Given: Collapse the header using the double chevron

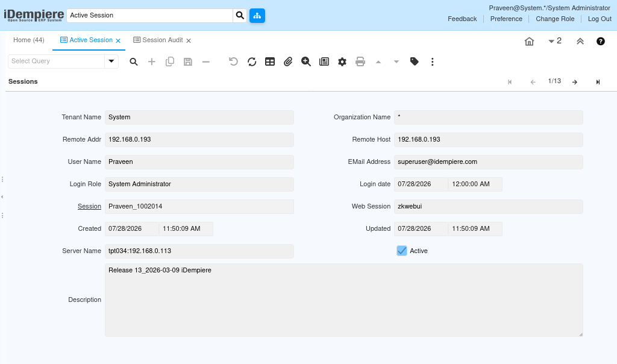Looking at the screenshot, I should 580,42.
